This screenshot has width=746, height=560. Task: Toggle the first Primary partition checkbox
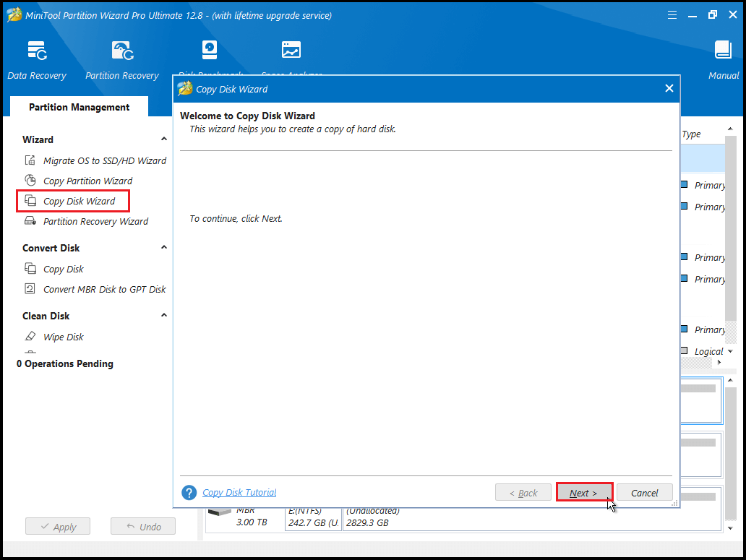682,185
